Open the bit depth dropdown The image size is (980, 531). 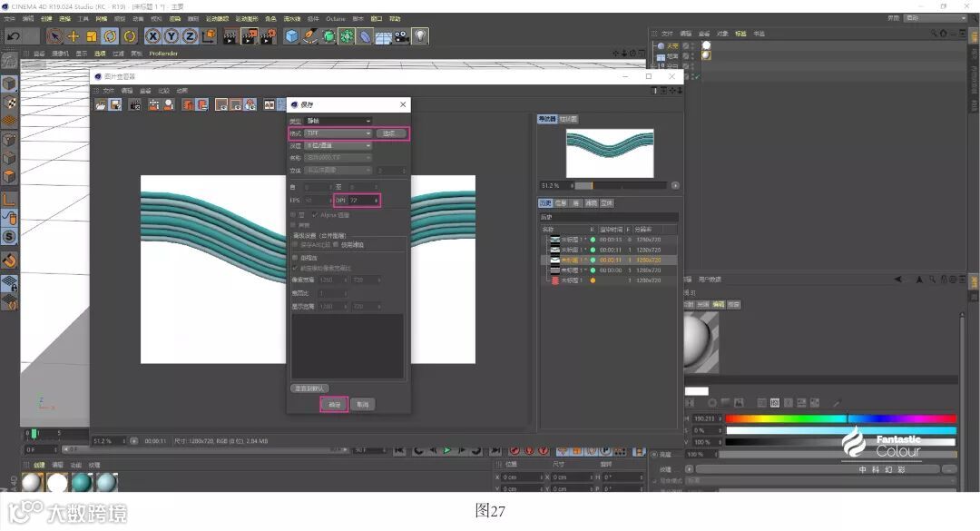[338, 146]
